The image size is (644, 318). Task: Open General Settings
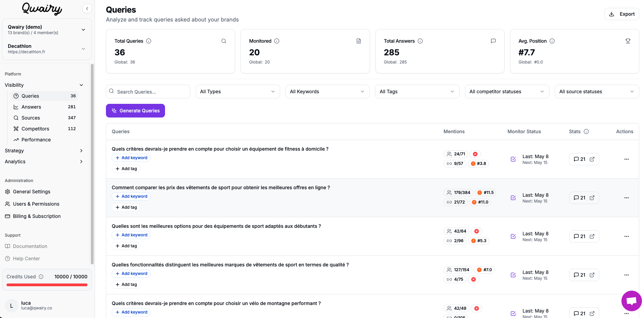pyautogui.click(x=31, y=192)
